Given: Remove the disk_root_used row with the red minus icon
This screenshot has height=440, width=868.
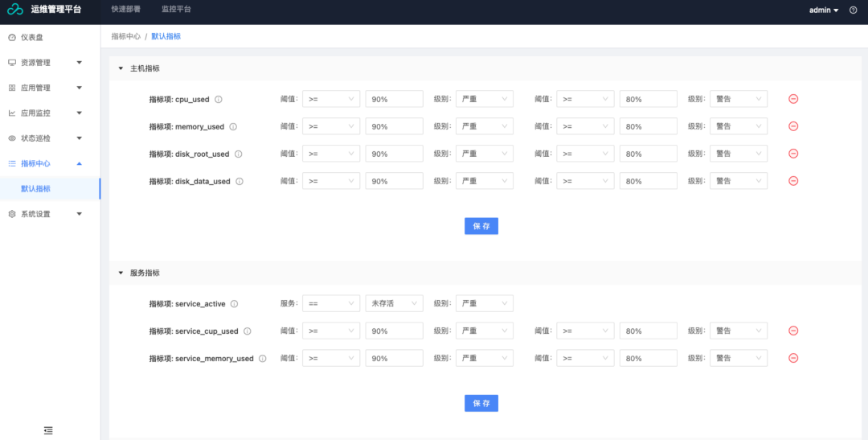Looking at the screenshot, I should (x=793, y=154).
